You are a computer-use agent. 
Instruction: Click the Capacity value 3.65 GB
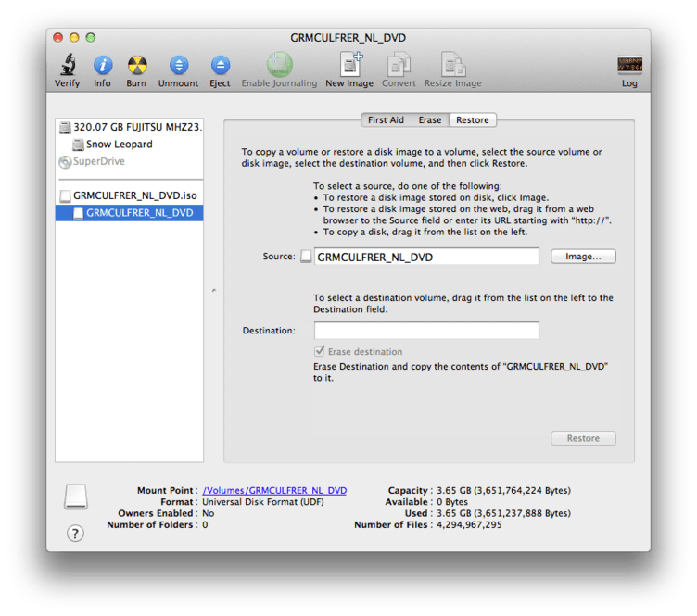503,491
